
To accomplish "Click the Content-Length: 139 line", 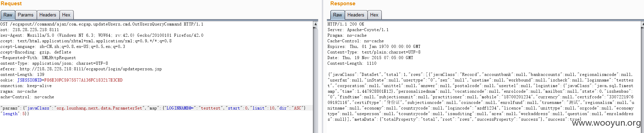I will tap(22, 75).
